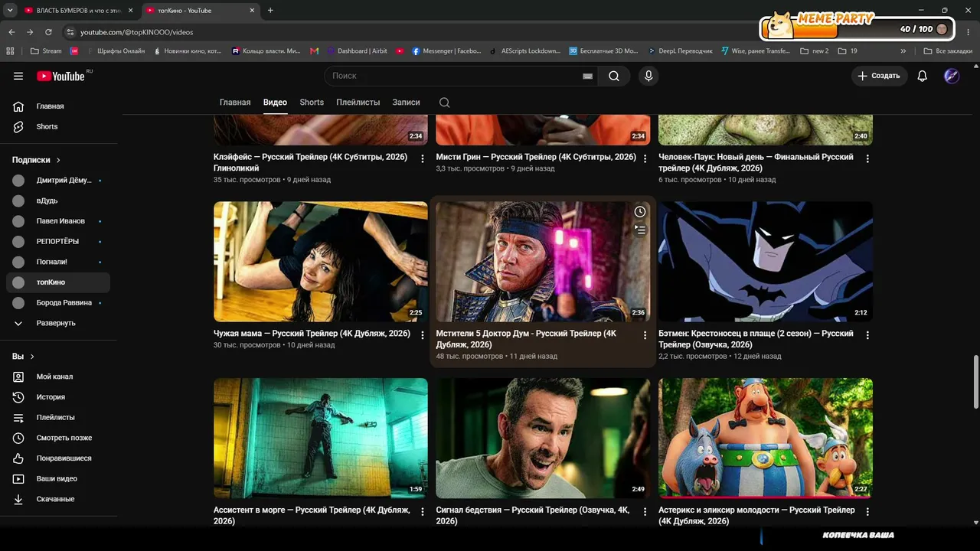
Task: Show hidden bookmarks overflow chevron
Action: tap(903, 51)
